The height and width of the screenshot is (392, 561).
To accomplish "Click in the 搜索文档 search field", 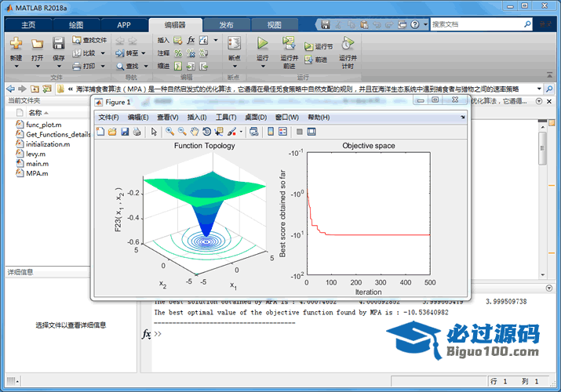I will tap(477, 24).
